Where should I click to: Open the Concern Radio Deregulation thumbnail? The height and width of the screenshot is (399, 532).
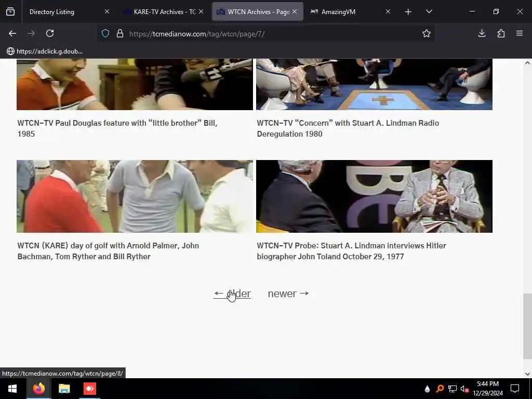[374, 84]
